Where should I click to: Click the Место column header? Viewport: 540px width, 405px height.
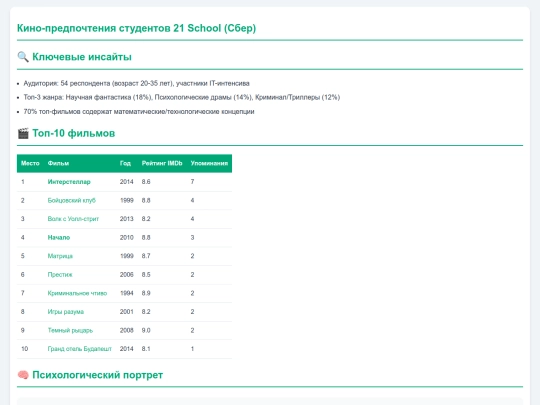click(x=30, y=163)
